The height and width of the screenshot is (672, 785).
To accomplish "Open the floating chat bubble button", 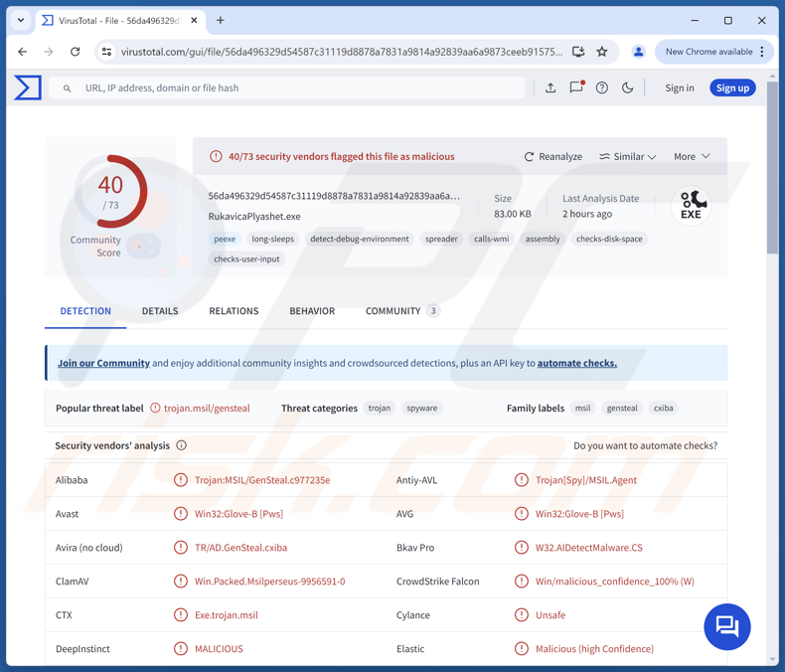I will coord(727,626).
